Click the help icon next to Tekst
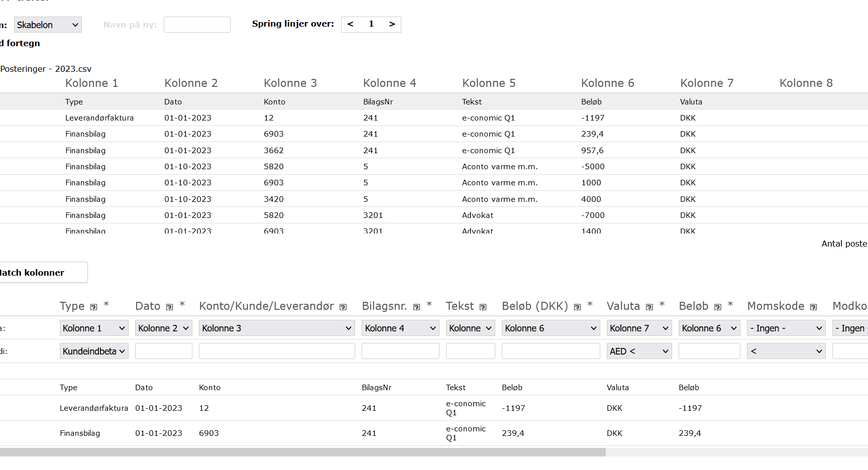868x470 pixels. (483, 307)
